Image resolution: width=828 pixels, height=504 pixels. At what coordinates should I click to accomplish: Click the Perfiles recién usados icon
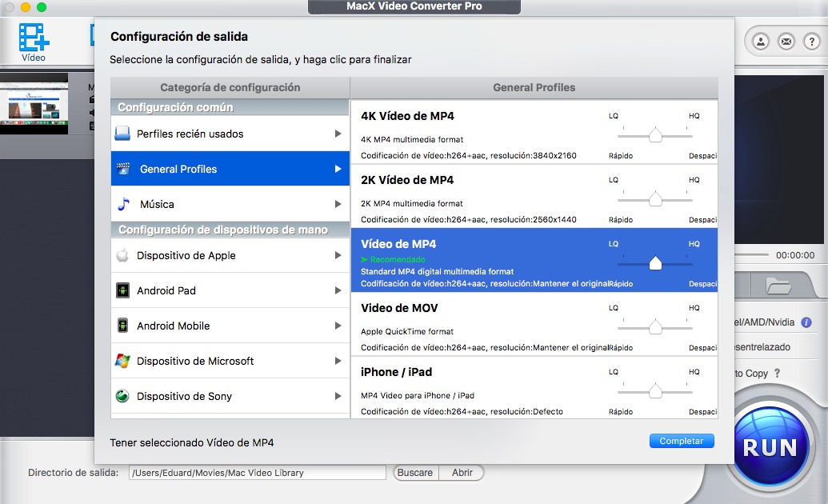pos(122,134)
